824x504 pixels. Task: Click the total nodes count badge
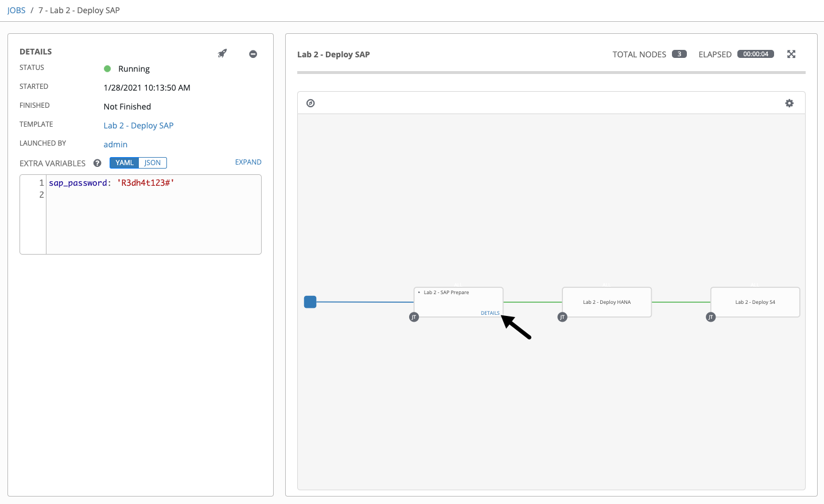[679, 54]
